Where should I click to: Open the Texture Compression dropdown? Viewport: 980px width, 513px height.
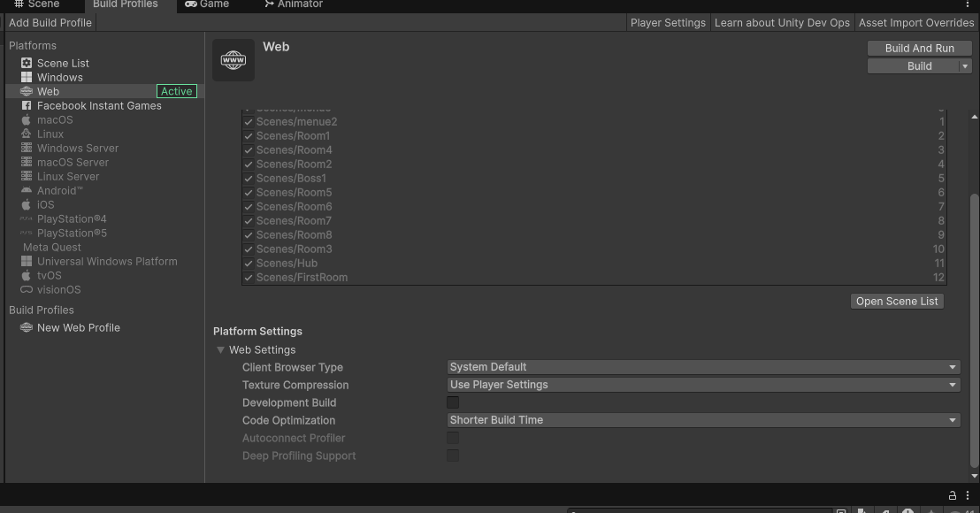[704, 385]
